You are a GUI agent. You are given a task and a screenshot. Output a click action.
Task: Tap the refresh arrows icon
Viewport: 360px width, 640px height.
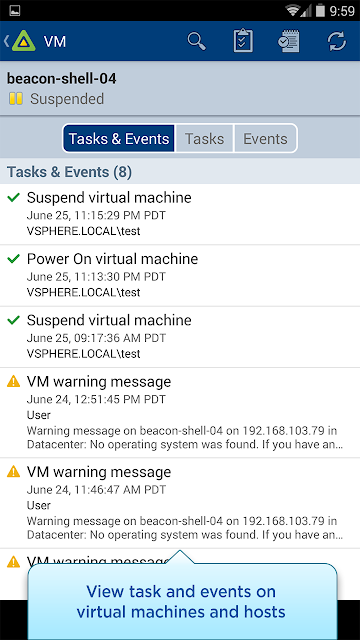pos(337,41)
